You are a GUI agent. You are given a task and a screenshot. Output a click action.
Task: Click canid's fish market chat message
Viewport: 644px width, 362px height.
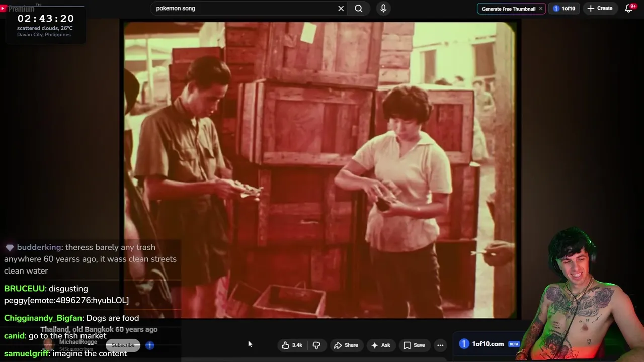[55, 336]
